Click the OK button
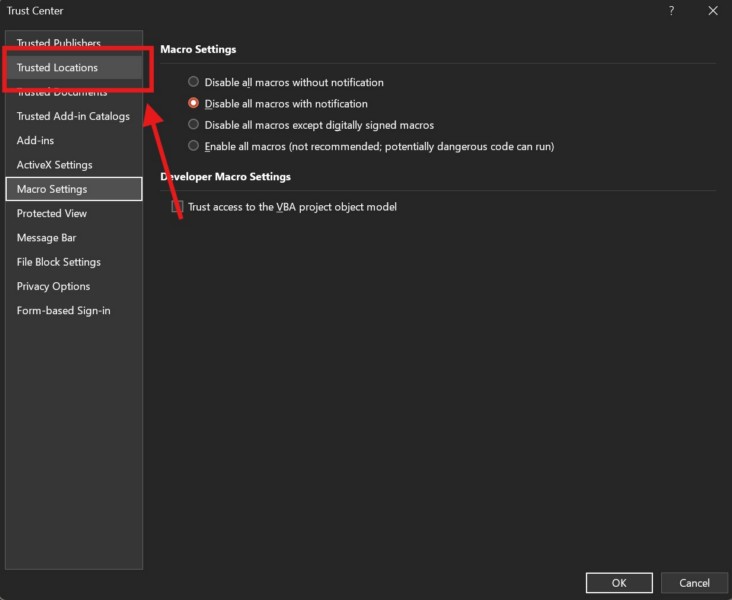 (619, 583)
